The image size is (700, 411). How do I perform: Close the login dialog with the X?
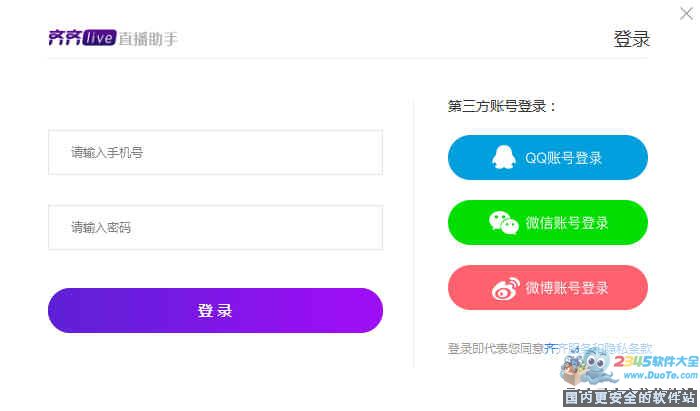click(x=686, y=13)
